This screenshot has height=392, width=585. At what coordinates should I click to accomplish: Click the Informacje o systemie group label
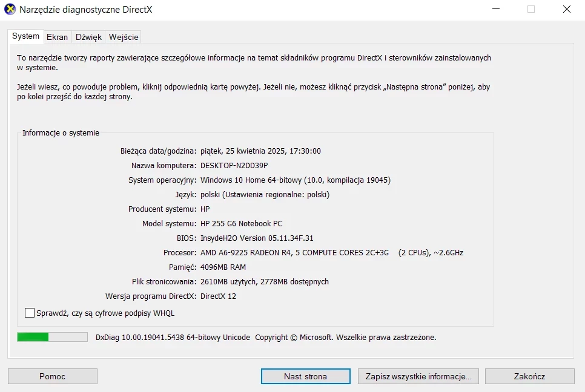(61, 132)
